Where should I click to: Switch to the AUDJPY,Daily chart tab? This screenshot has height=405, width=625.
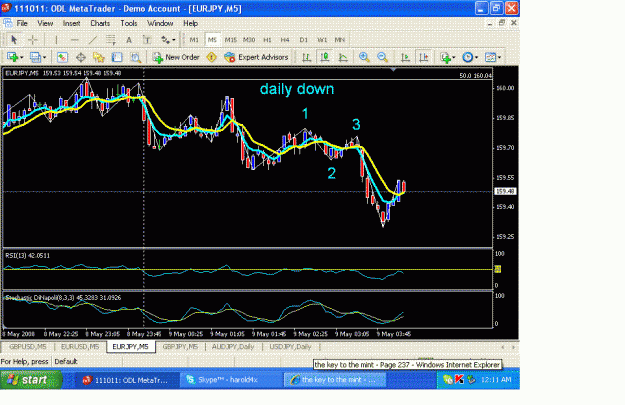point(233,347)
